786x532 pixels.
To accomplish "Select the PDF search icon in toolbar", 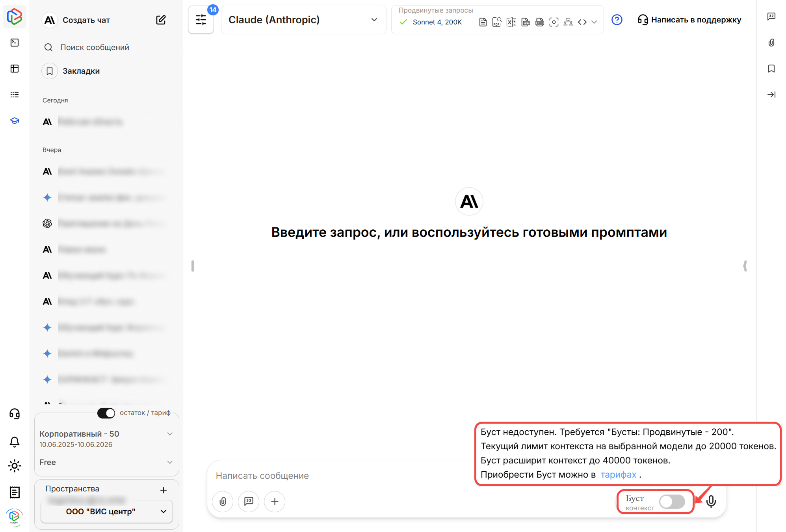I will [497, 22].
